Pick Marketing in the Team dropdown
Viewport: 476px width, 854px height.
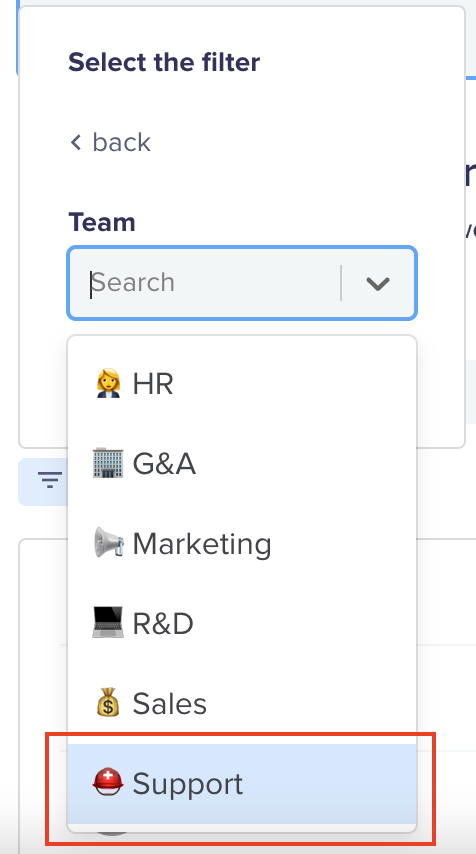tap(242, 544)
